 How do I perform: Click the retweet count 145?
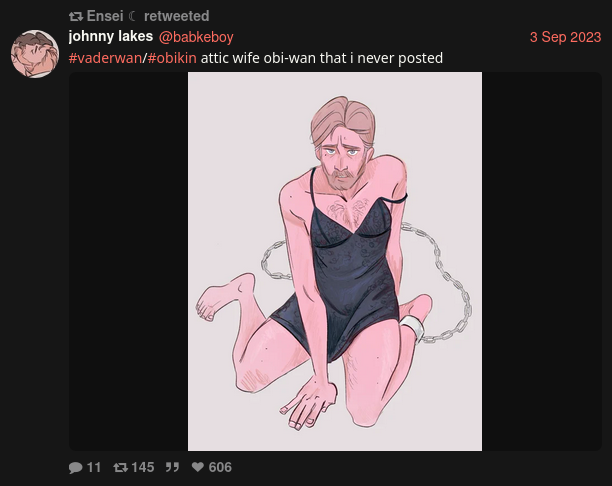143,467
